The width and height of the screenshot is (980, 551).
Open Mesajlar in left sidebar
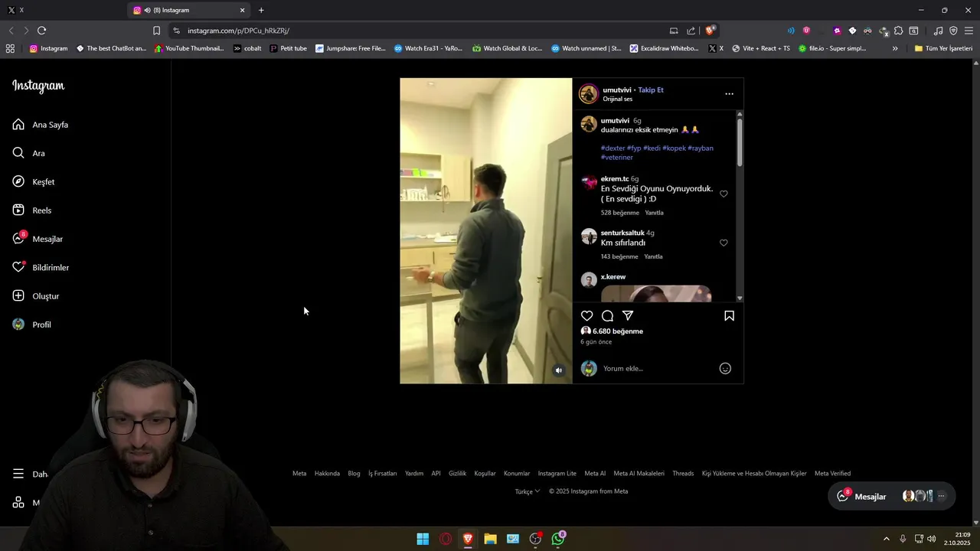pyautogui.click(x=38, y=239)
